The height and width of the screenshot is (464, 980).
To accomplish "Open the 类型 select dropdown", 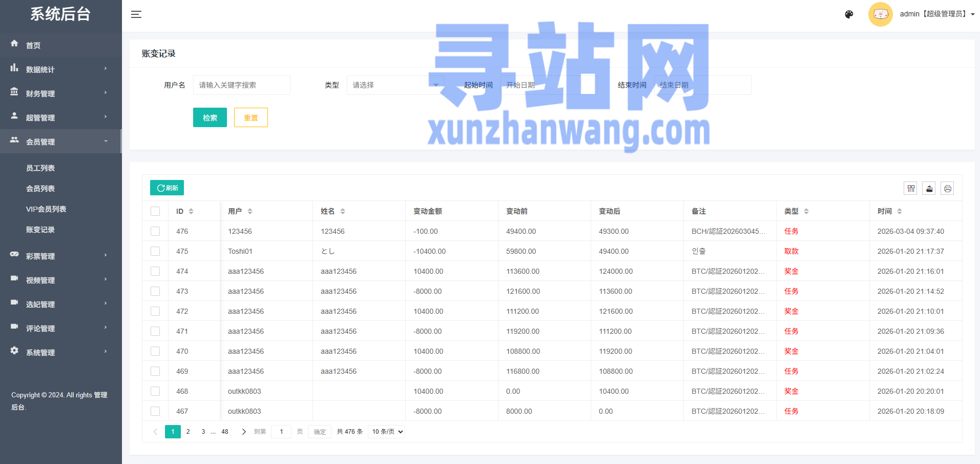I will point(394,85).
